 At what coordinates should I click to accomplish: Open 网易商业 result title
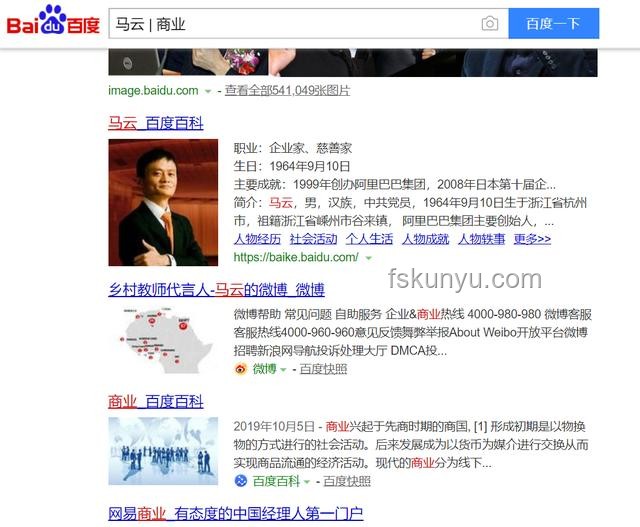[x=236, y=513]
